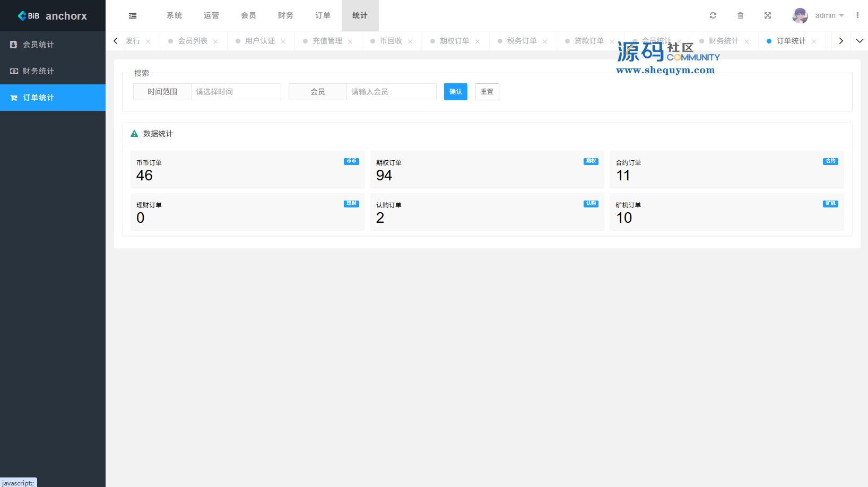Toggle fullscreen with the expand icon
This screenshot has height=487, width=868.
[x=768, y=16]
